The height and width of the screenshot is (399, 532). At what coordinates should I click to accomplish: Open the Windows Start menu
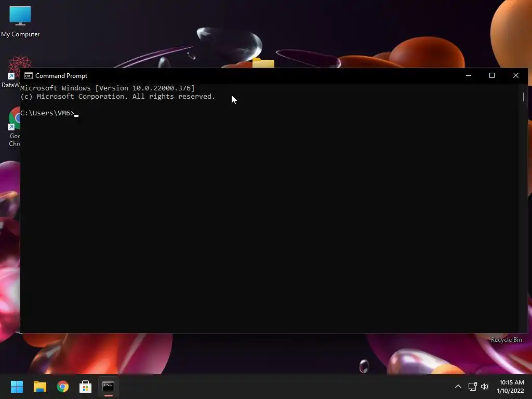(x=17, y=387)
